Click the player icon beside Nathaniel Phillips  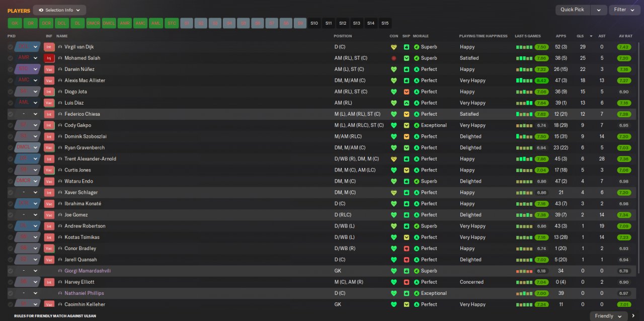click(x=60, y=293)
